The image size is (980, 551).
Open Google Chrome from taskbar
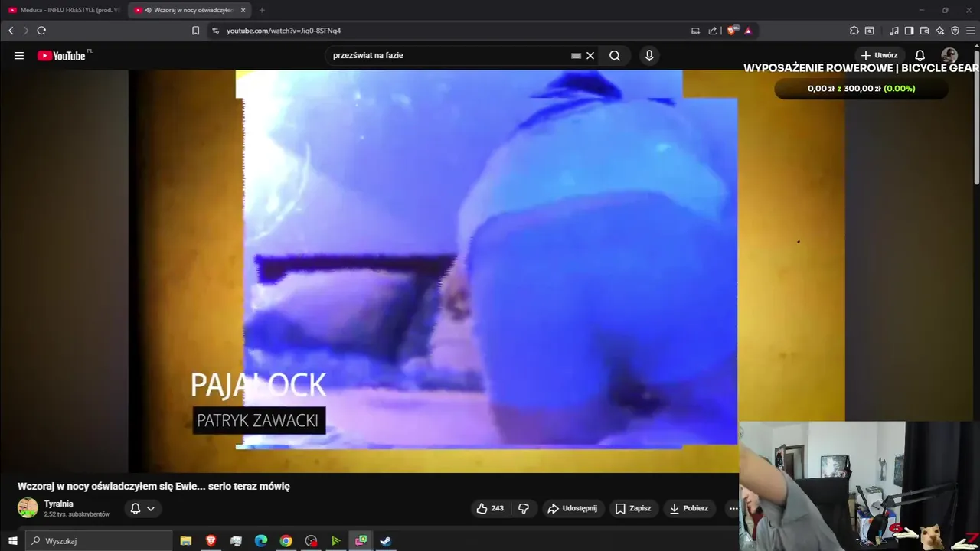coord(286,541)
